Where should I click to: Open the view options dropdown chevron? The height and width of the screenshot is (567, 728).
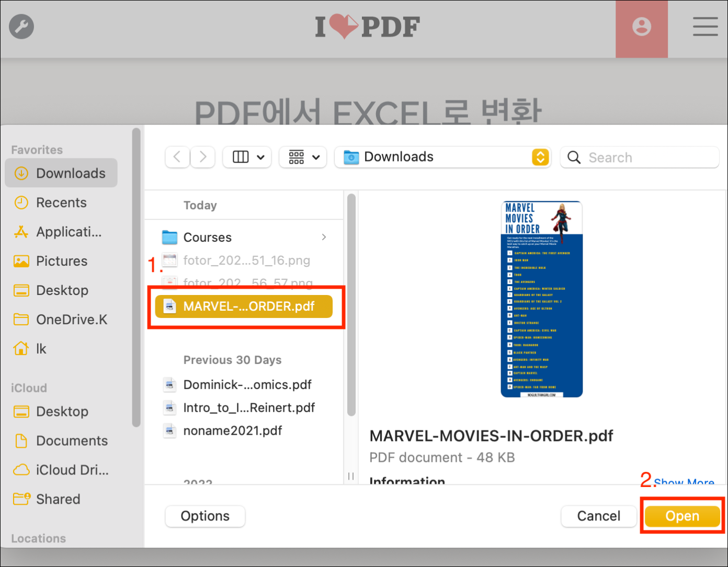tap(260, 157)
